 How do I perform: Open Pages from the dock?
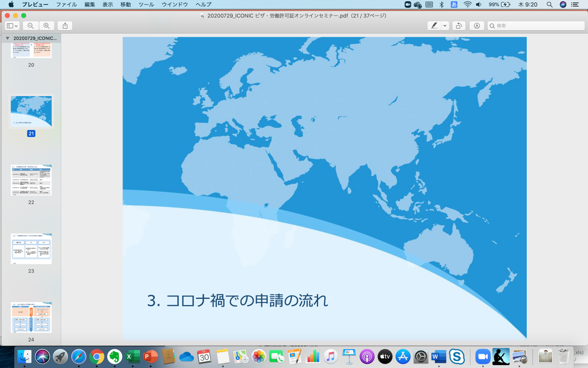(x=294, y=356)
